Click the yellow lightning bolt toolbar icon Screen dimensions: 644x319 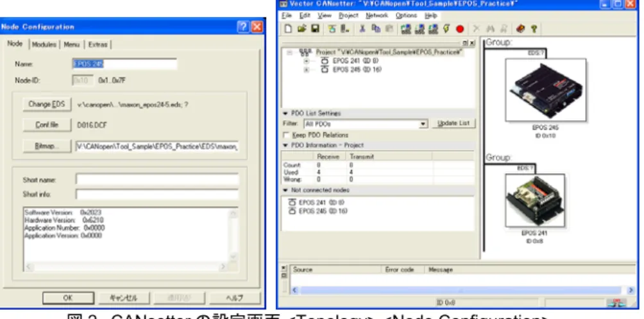pos(446,29)
